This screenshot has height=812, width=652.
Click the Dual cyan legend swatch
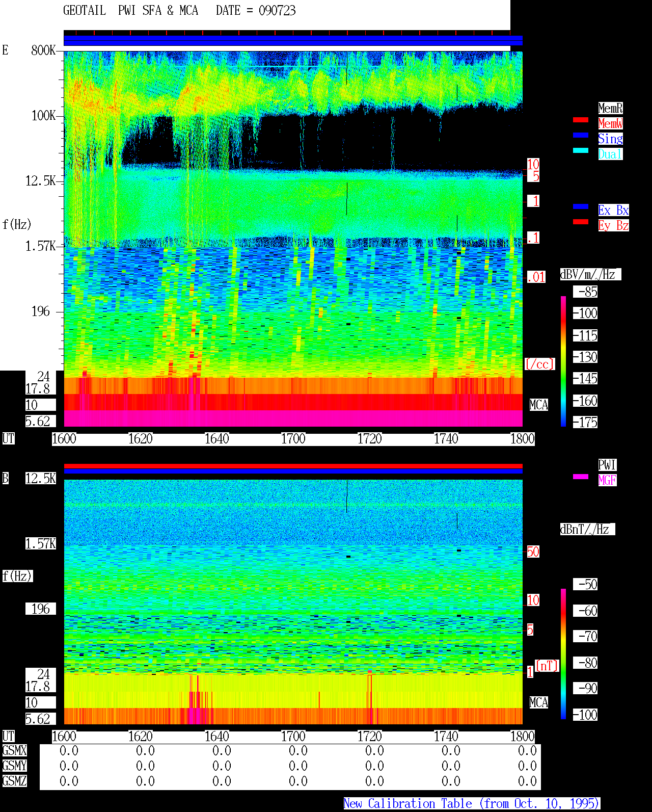[581, 151]
